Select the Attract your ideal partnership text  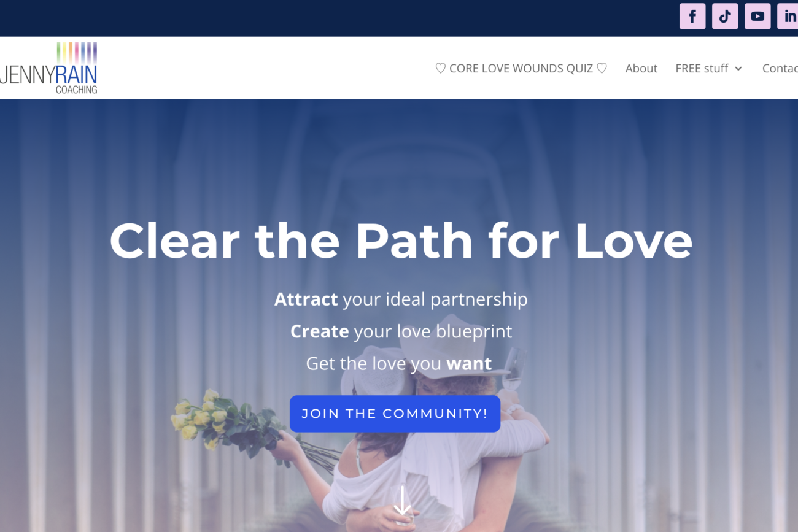tap(401, 299)
